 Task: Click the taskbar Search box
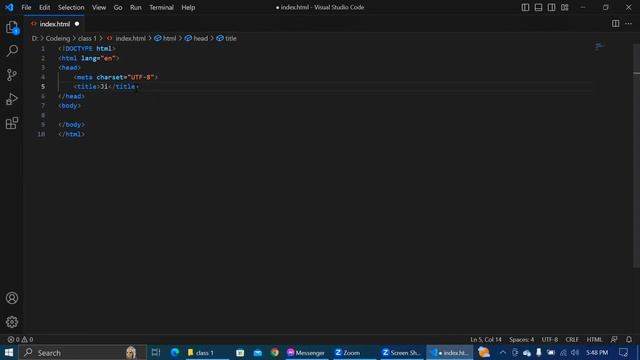pyautogui.click(x=83, y=353)
